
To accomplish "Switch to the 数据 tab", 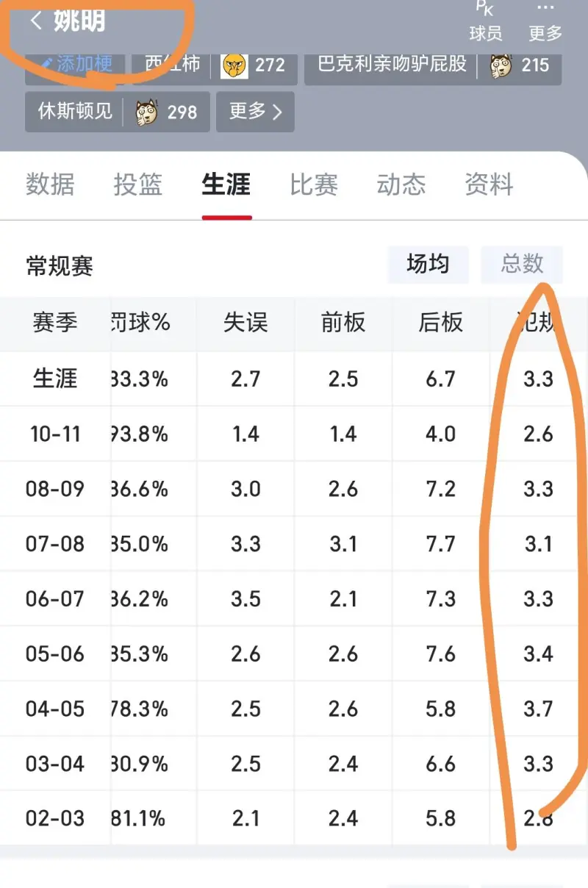I will [50, 185].
